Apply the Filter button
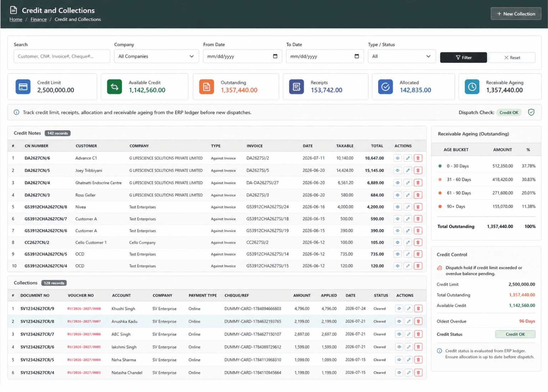 463,57
